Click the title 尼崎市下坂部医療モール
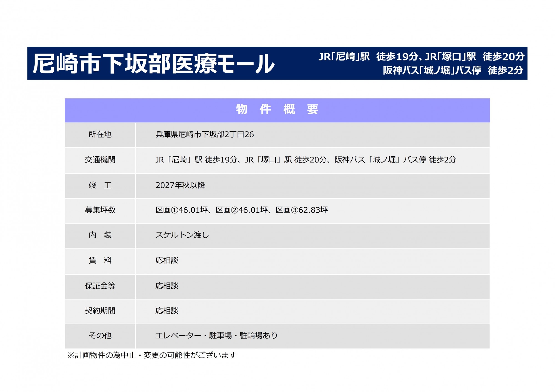Viewport: 555px width, 392px height. coord(153,64)
